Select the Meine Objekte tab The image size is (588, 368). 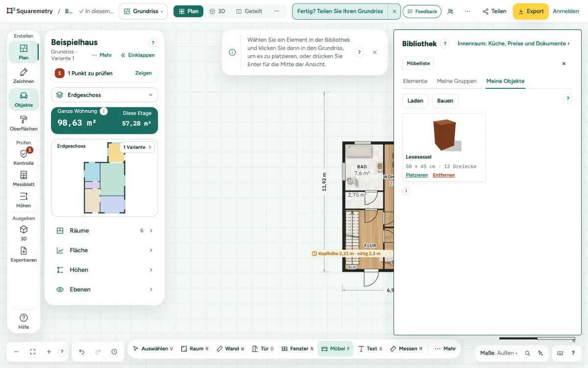coord(505,81)
